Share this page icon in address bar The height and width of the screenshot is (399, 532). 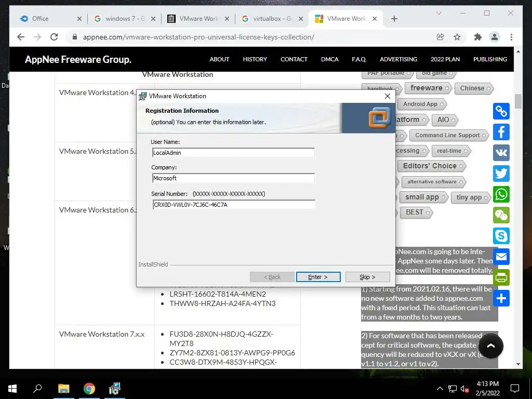(x=441, y=37)
